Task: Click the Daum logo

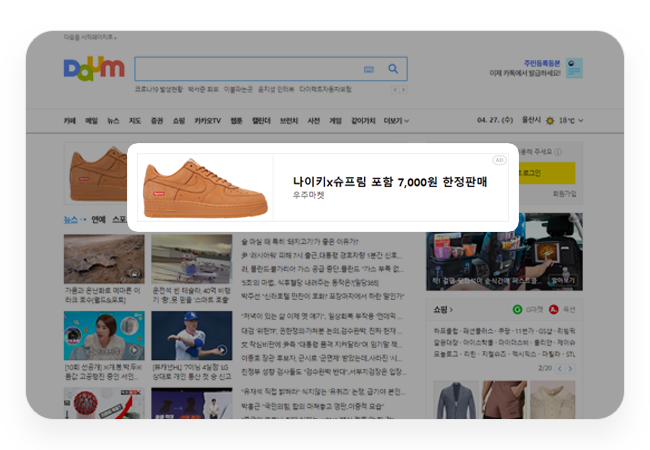Action: pyautogui.click(x=94, y=68)
